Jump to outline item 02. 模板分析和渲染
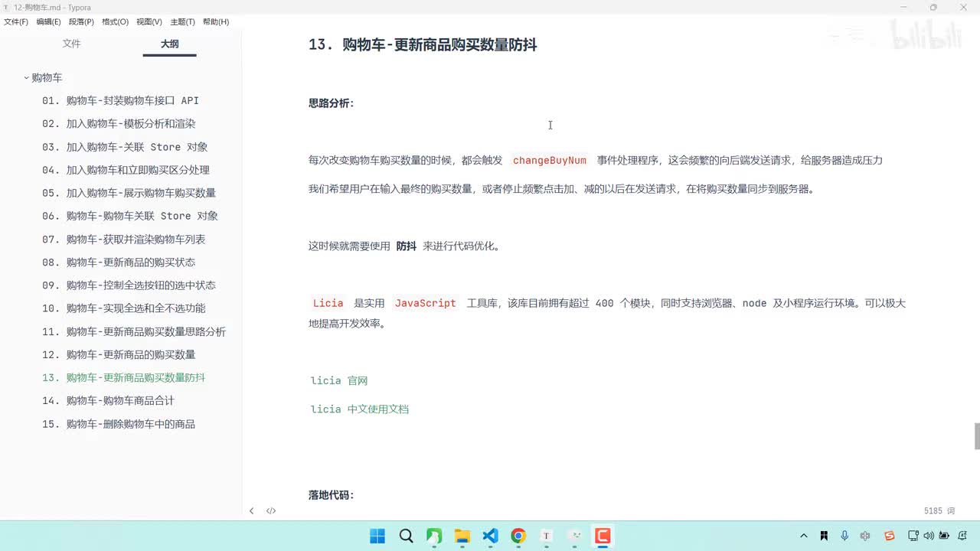Viewport: 980px width, 551px height. [x=119, y=124]
